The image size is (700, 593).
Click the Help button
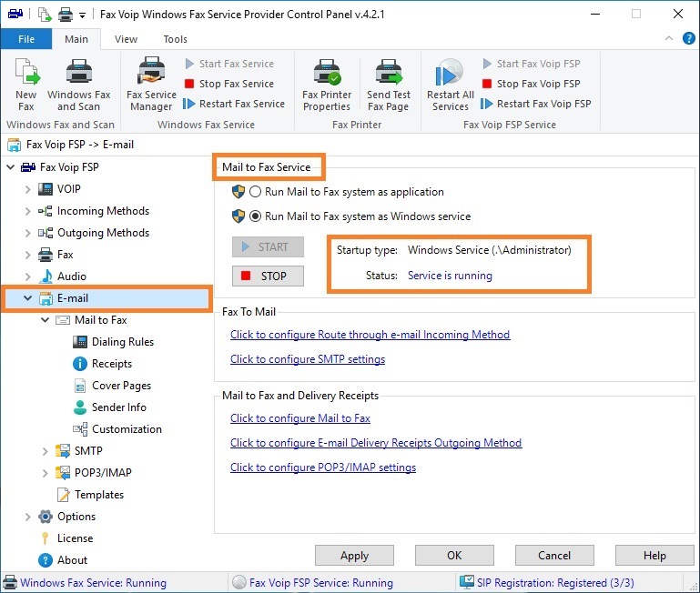pos(654,556)
